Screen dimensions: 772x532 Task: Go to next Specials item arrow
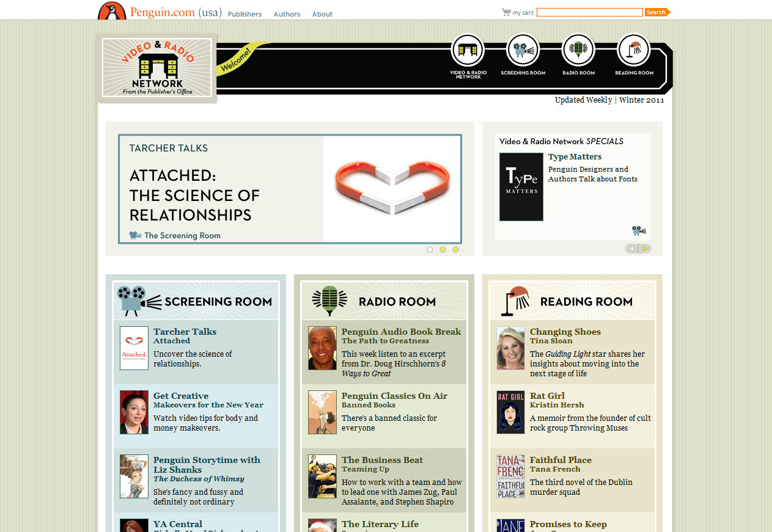tap(645, 249)
